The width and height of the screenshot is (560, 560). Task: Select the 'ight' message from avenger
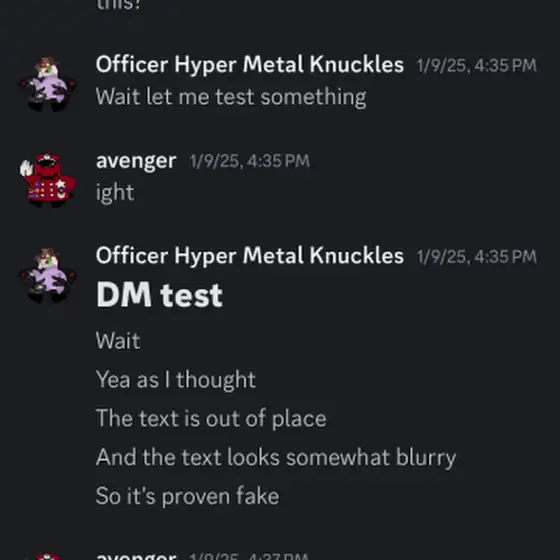point(115,193)
